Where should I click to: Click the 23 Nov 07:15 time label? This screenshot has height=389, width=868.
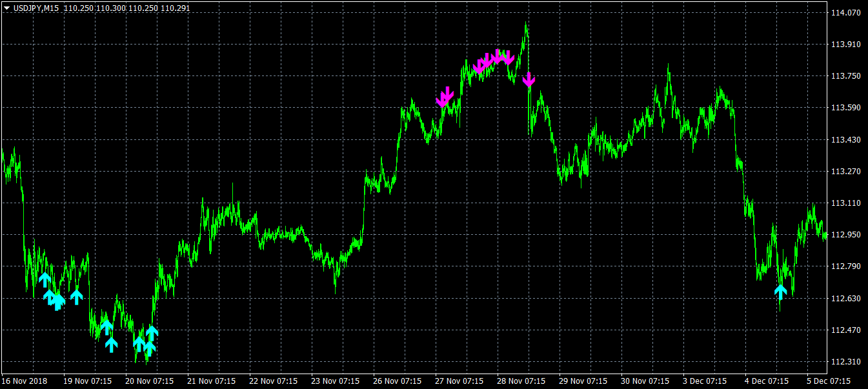(336, 381)
